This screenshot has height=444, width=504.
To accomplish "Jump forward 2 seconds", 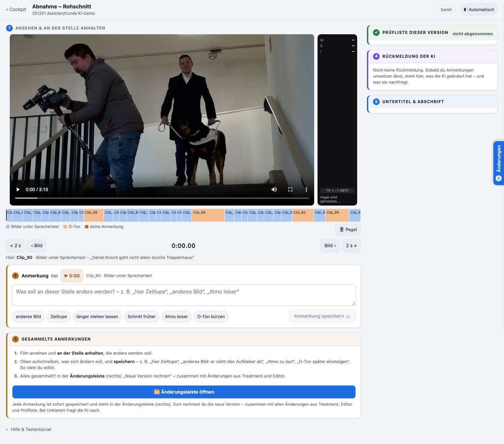I will pyautogui.click(x=351, y=246).
